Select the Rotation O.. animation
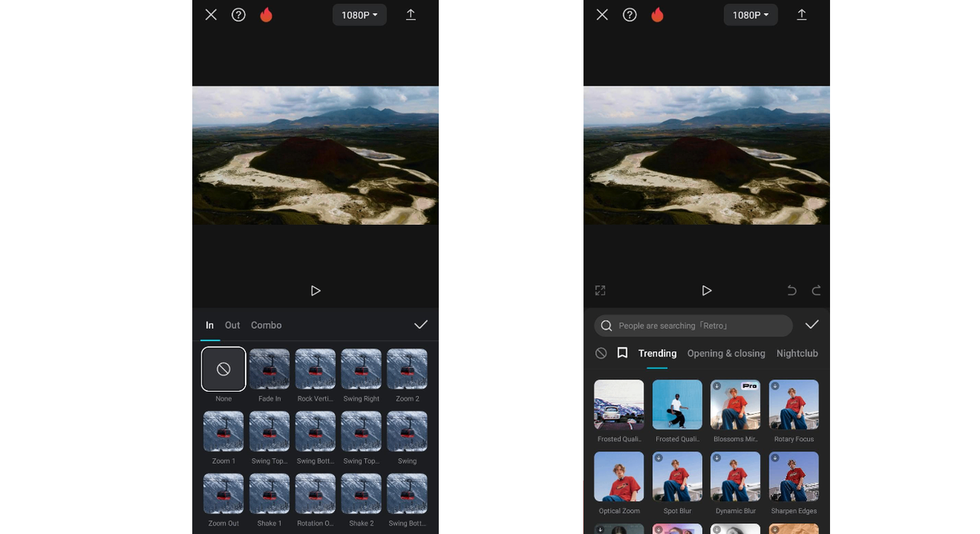Screen dimensions: 980x534 (315, 493)
